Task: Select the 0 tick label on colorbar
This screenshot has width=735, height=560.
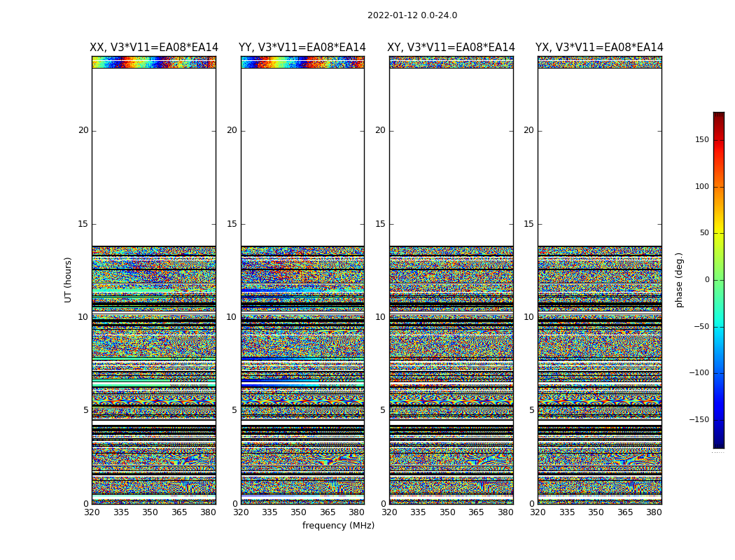Action: [706, 280]
